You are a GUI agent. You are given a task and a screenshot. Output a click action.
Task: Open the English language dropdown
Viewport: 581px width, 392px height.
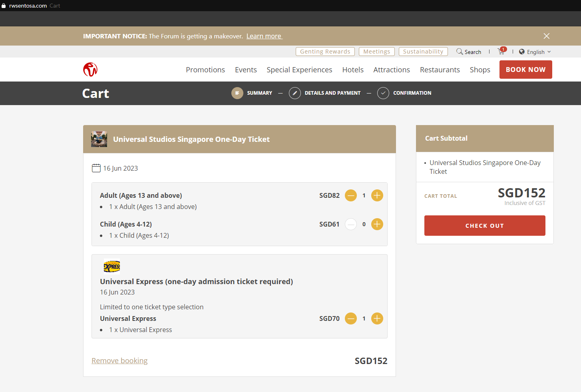[535, 52]
